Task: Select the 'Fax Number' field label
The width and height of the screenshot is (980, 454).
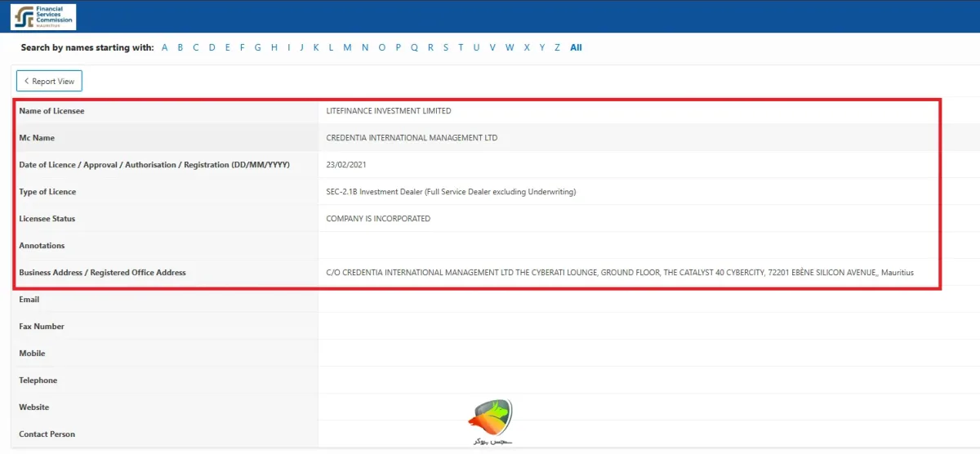Action: click(42, 327)
